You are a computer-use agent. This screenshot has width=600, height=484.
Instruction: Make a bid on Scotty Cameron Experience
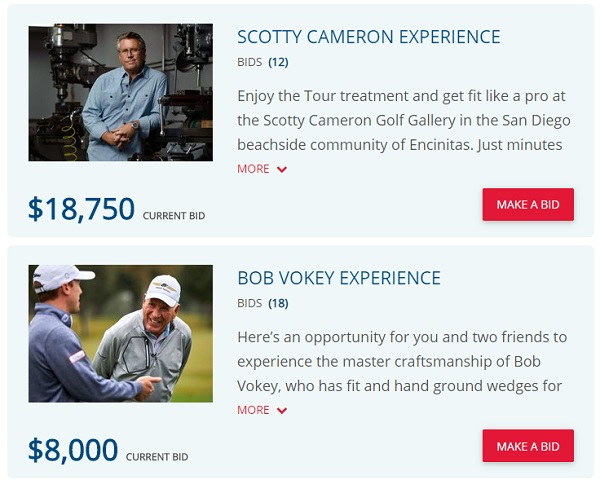click(x=528, y=204)
